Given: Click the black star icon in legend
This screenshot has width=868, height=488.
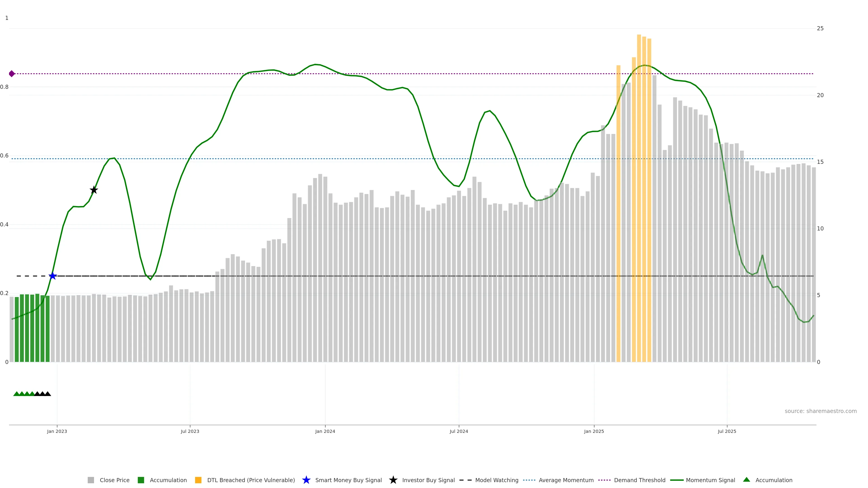Looking at the screenshot, I should pos(393,480).
